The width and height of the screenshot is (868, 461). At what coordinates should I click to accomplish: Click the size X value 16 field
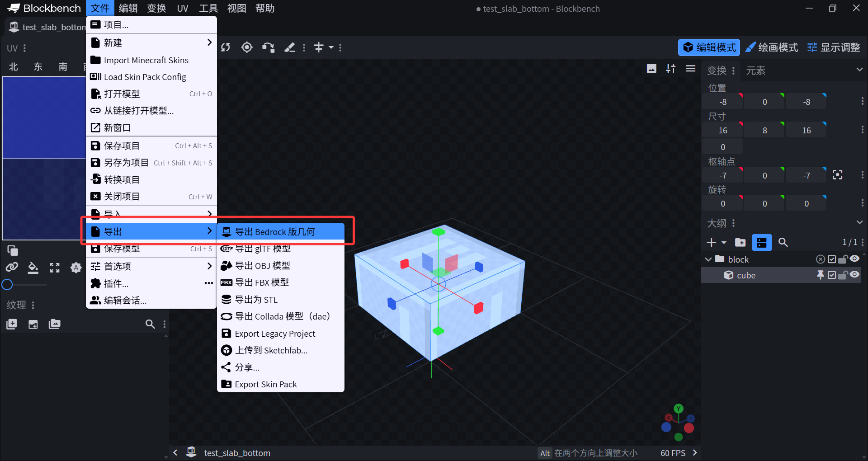pos(722,130)
